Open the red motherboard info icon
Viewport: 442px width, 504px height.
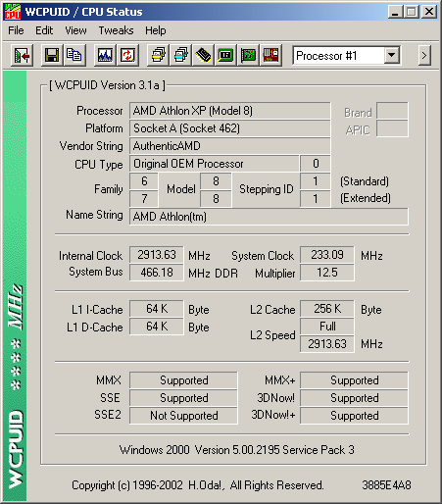tap(270, 55)
